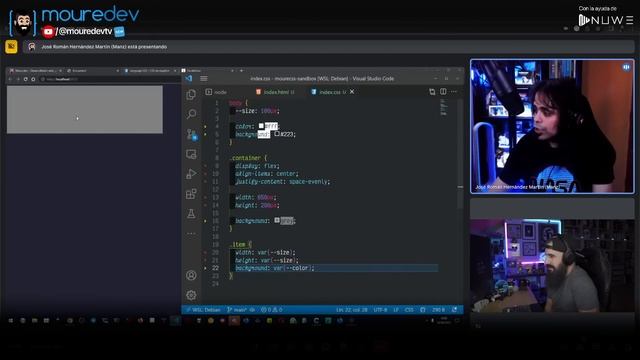Select the first browser tab
Image resolution: width=640 pixels, height=360 pixels.
35,71
